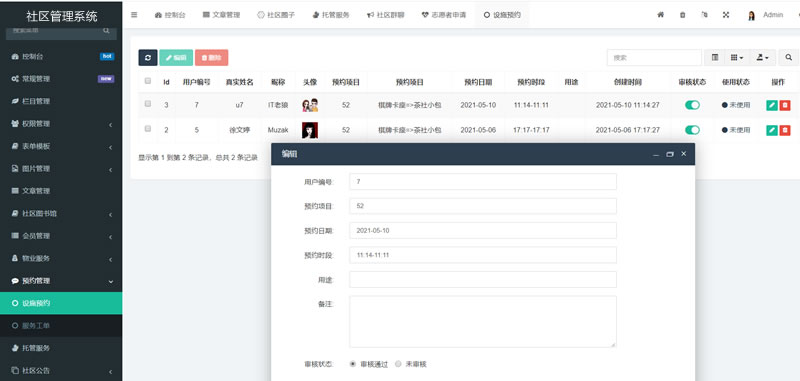Expand 社区公告 in the sidebar
The height and width of the screenshot is (381, 800).
[x=61, y=370]
